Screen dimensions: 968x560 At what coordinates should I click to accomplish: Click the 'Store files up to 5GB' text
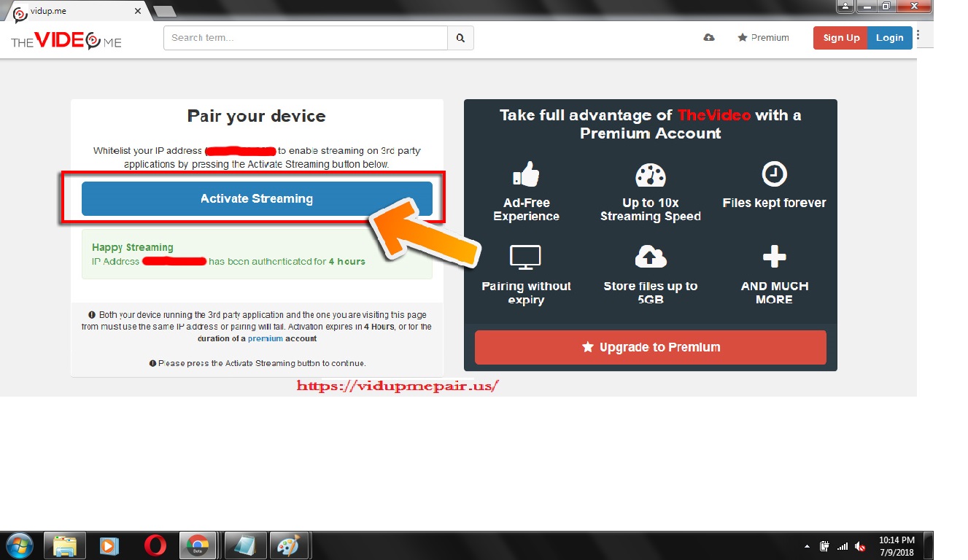click(650, 292)
